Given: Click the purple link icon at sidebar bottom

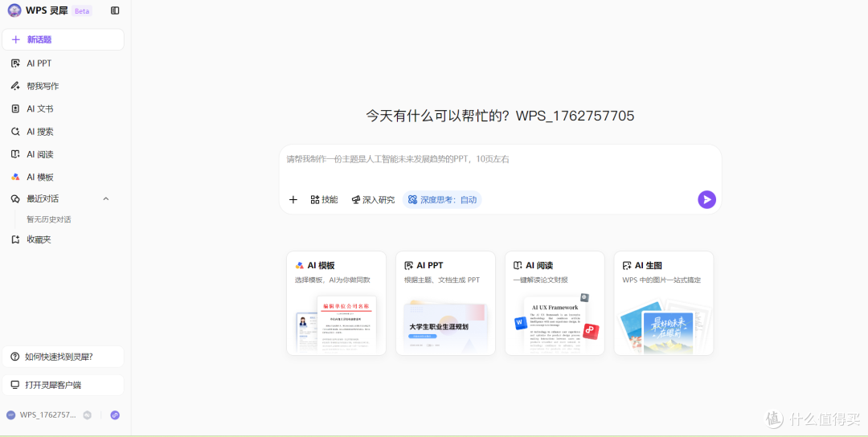Looking at the screenshot, I should [115, 415].
